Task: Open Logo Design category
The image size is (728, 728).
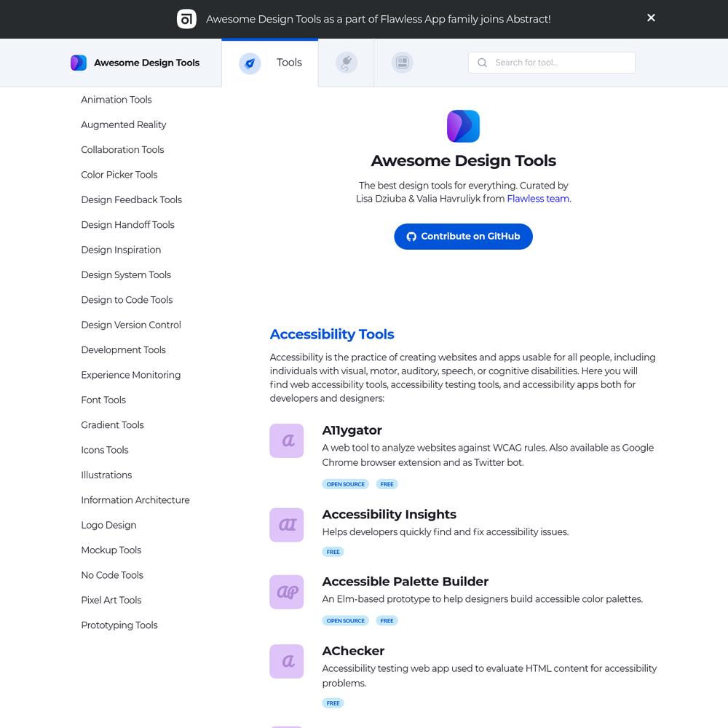Action: tap(108, 526)
